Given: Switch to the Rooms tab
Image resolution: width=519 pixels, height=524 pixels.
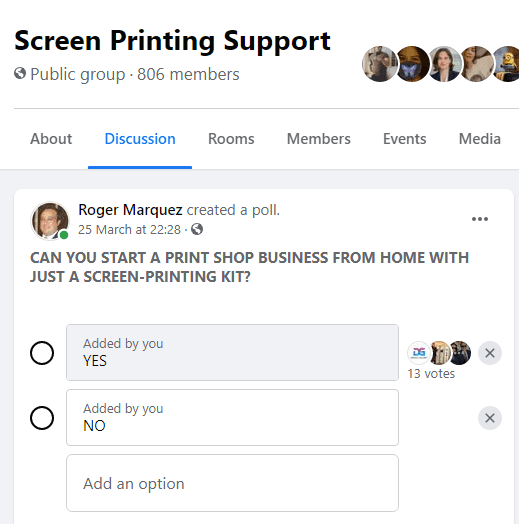Looking at the screenshot, I should (x=231, y=139).
